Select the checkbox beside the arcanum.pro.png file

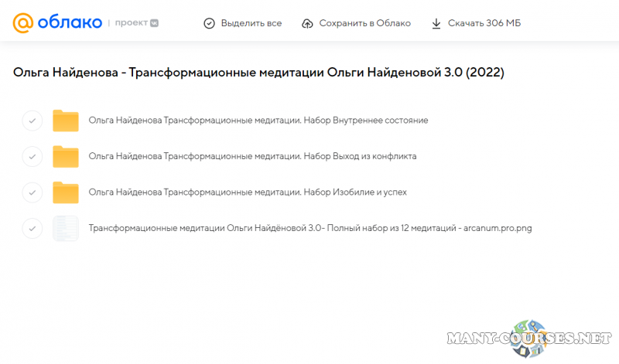(x=32, y=228)
